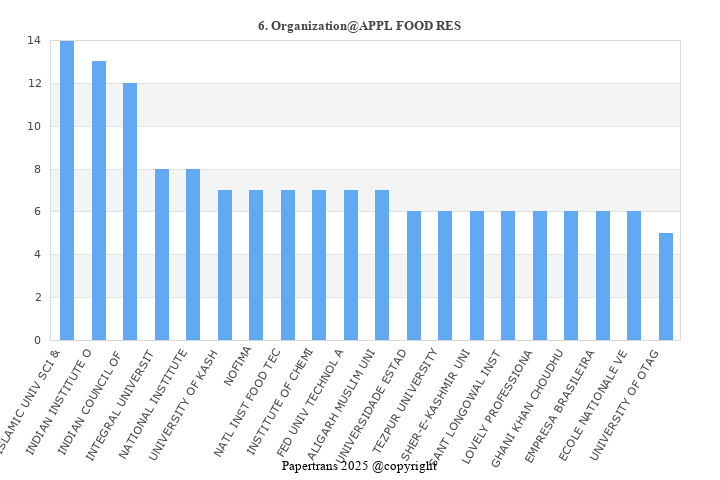Click the INSTITUTE OF CHEMI bar

click(x=319, y=265)
